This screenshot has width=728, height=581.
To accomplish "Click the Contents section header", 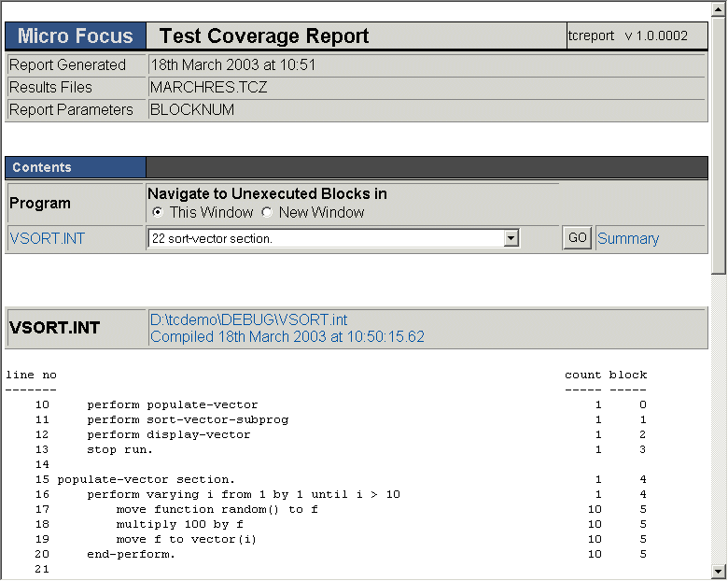I will [42, 167].
